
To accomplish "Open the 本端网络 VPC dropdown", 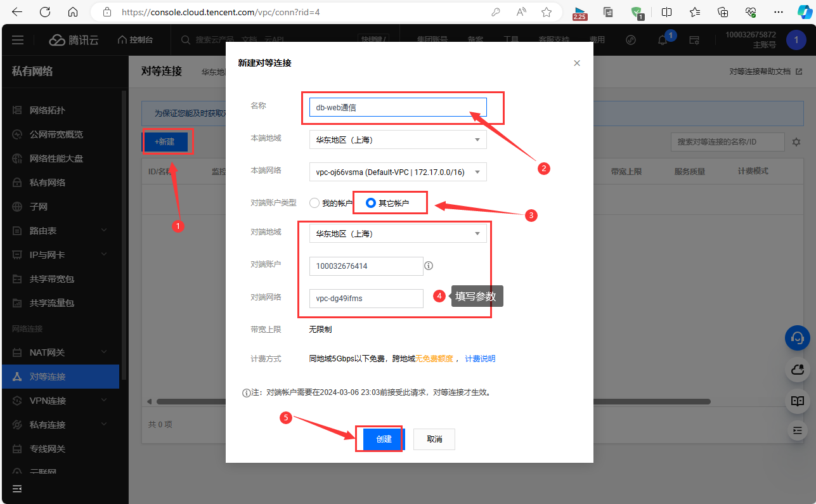I will pyautogui.click(x=398, y=171).
